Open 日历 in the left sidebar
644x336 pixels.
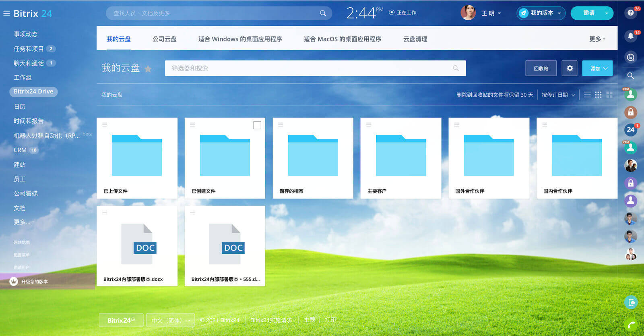[20, 106]
